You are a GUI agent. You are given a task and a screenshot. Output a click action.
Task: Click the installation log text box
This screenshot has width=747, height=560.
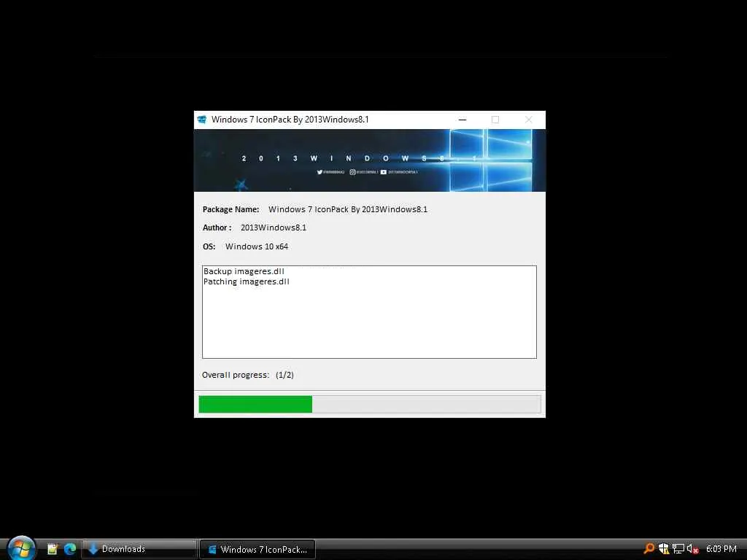point(369,312)
